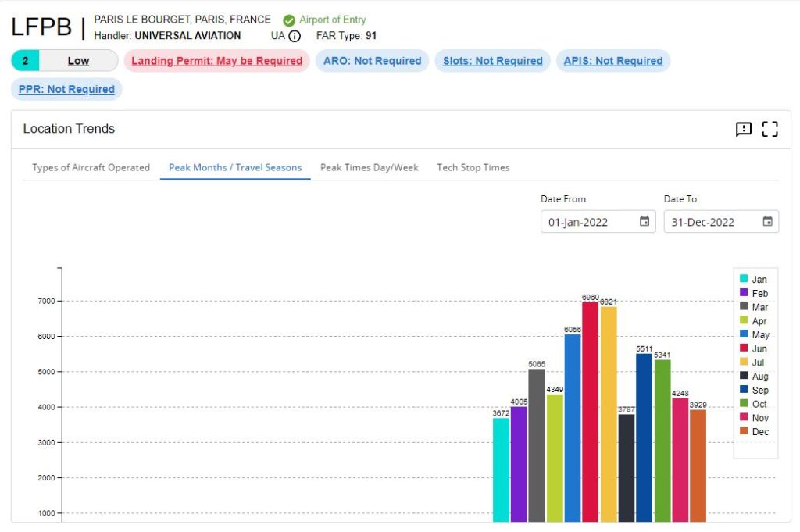Viewport: 800px width, 532px height.
Task: Open APIS: Not Required details
Action: 612,61
